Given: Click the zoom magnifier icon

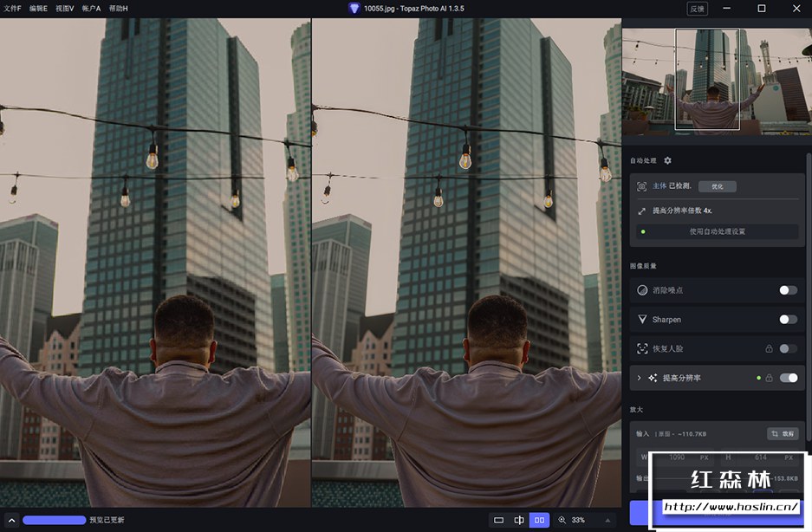Looking at the screenshot, I should [x=562, y=520].
